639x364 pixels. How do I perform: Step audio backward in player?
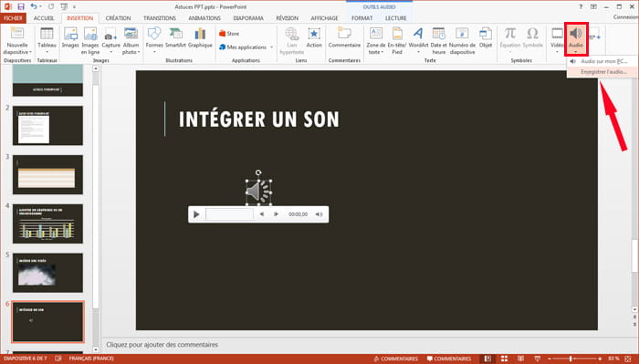point(262,214)
